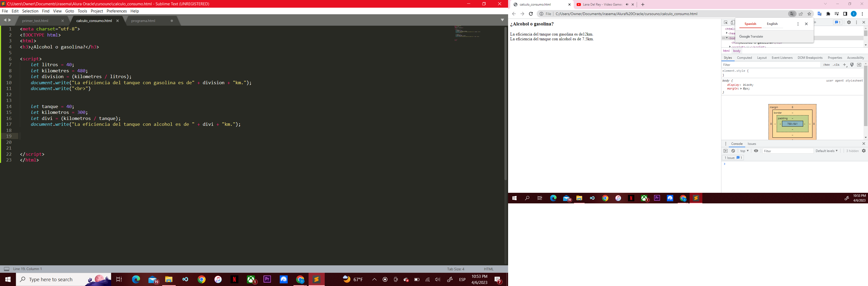Bookmark this page with the star icon
The height and width of the screenshot is (286, 868).
tap(809, 14)
